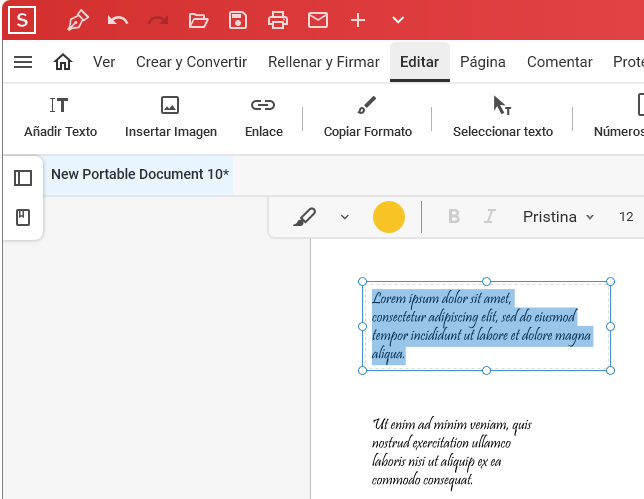Choose Seleccionar texto tool
Viewport: 644px width, 499px height.
click(503, 117)
